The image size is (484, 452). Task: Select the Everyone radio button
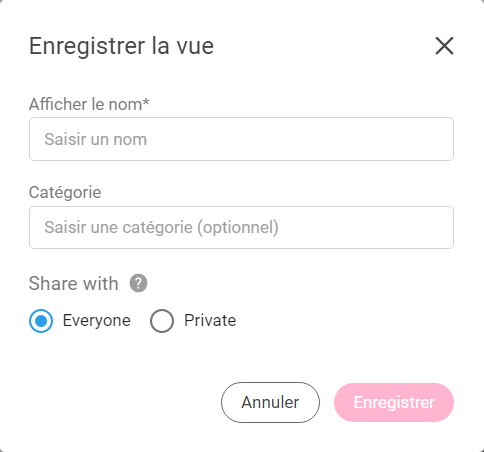click(41, 321)
